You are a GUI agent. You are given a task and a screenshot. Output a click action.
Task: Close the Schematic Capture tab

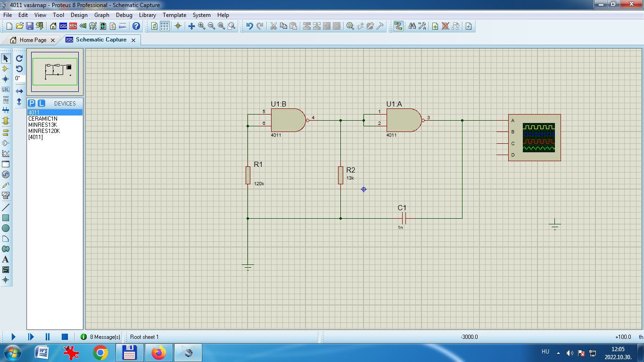point(133,40)
